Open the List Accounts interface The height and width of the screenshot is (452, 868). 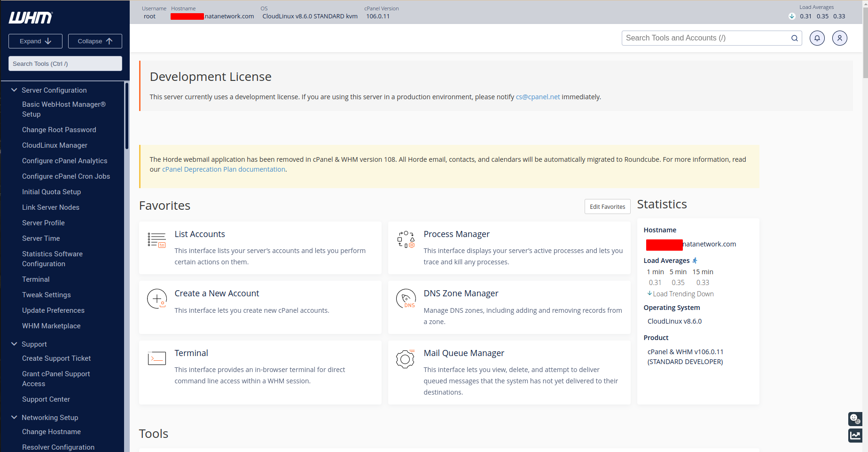(x=200, y=234)
